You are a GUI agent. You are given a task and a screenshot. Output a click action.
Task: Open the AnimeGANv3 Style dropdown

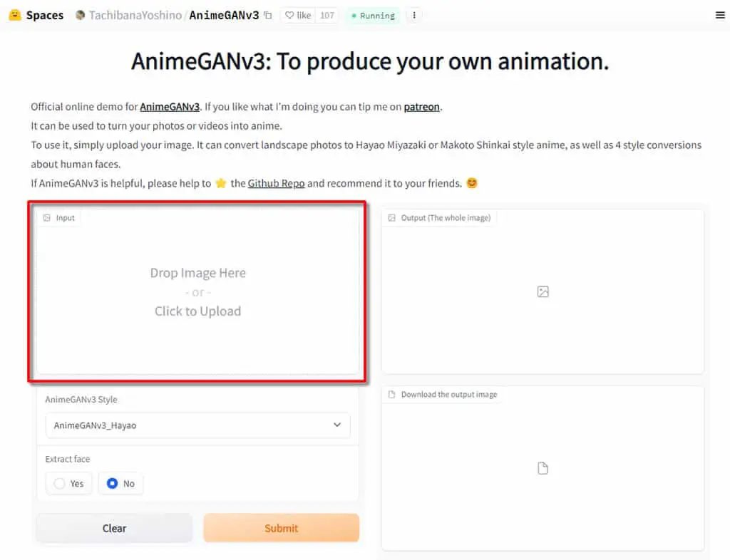198,425
